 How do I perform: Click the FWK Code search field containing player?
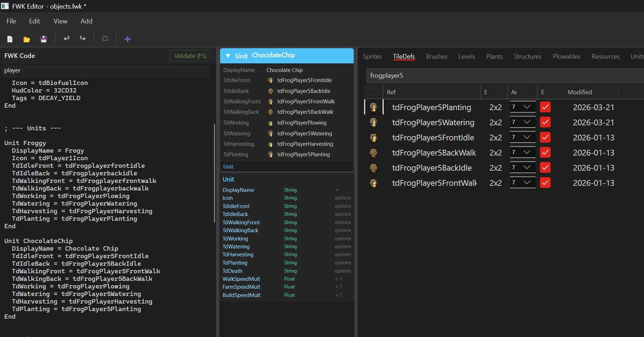tap(106, 70)
